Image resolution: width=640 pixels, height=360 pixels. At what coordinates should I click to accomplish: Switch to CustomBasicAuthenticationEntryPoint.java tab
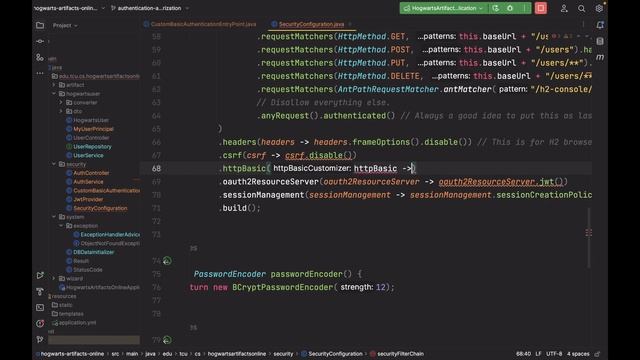click(x=200, y=24)
